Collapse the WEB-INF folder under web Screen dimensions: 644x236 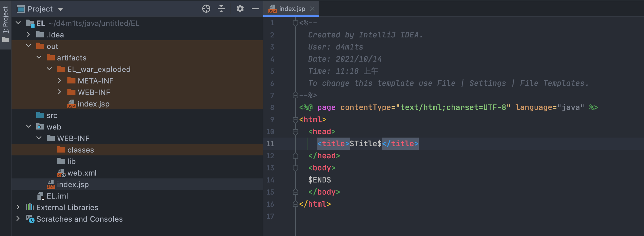click(39, 138)
